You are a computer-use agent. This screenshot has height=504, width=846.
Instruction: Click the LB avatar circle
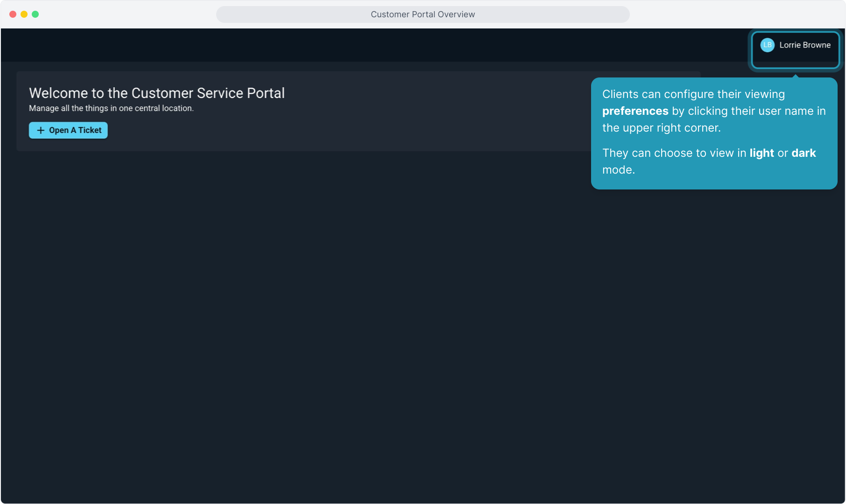pos(767,45)
